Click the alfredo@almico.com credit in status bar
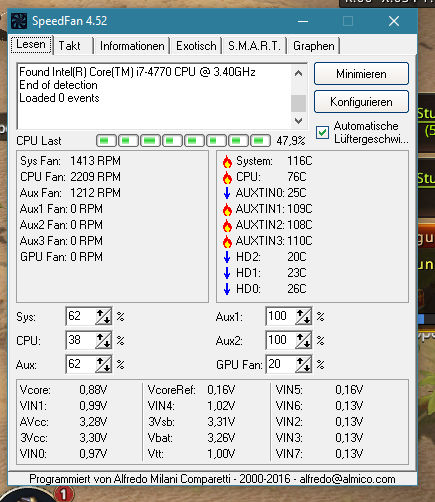Screen dimensions: 435x502 coord(347,479)
